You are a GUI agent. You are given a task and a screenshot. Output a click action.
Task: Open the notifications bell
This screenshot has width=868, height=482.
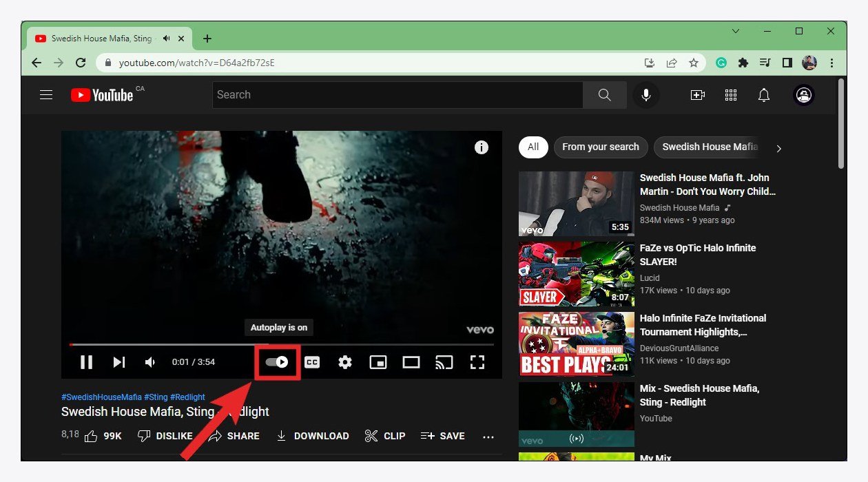[x=764, y=95]
